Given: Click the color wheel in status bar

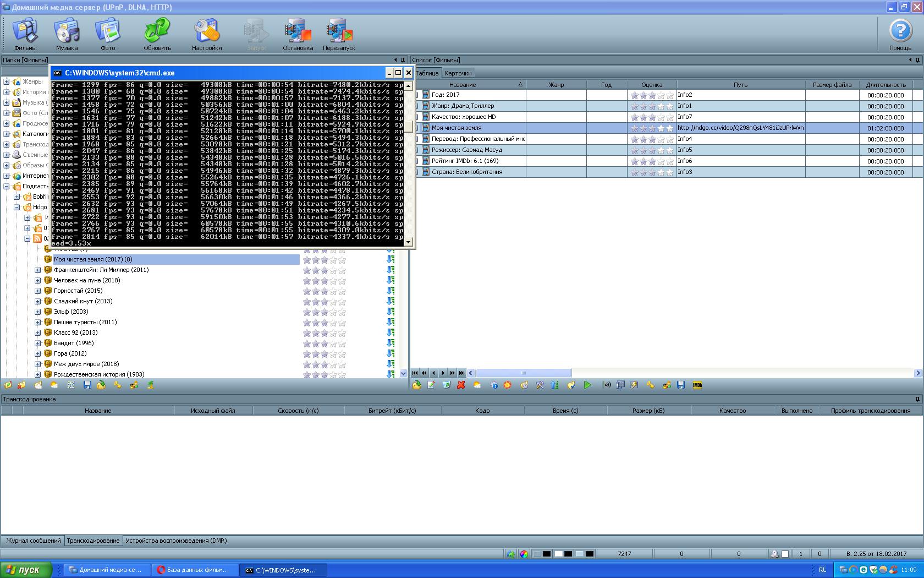Looking at the screenshot, I should click(524, 554).
